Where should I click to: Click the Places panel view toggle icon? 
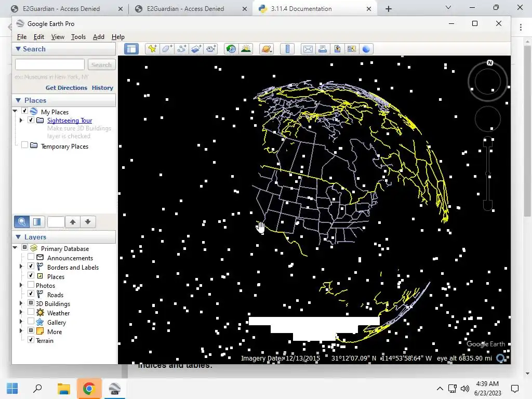tap(37, 222)
